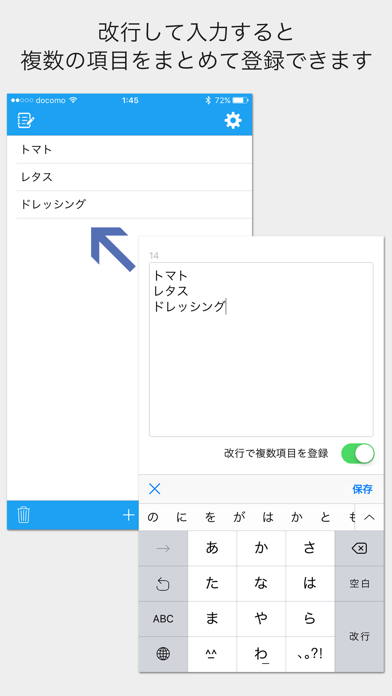Tap the や key
The width and height of the screenshot is (392, 696).
(261, 619)
